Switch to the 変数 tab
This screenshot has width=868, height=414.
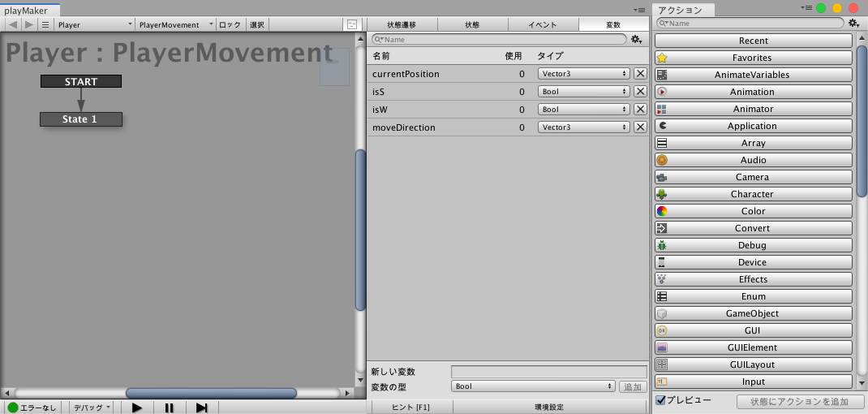coord(613,24)
